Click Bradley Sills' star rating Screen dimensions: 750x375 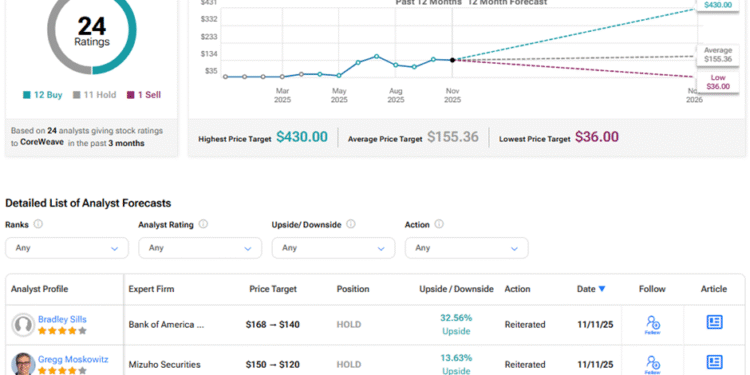62,331
